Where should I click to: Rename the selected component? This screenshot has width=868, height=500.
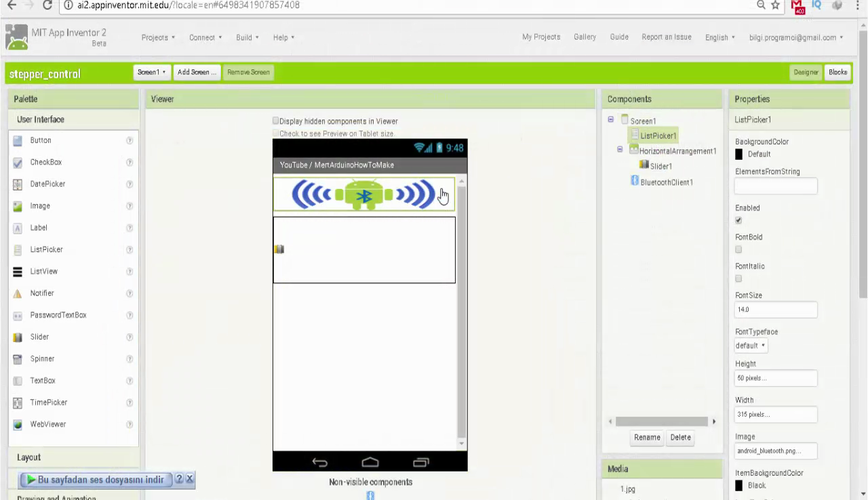click(x=647, y=438)
